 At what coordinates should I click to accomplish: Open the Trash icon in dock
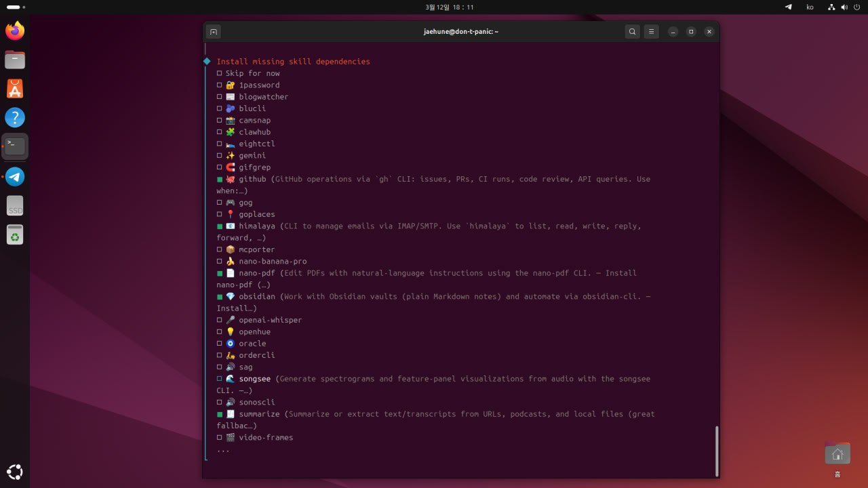(15, 235)
